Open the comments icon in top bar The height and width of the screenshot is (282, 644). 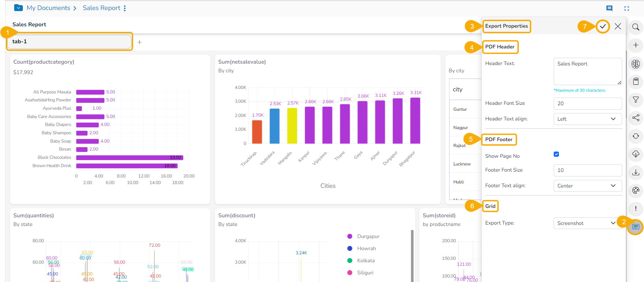pyautogui.click(x=609, y=8)
